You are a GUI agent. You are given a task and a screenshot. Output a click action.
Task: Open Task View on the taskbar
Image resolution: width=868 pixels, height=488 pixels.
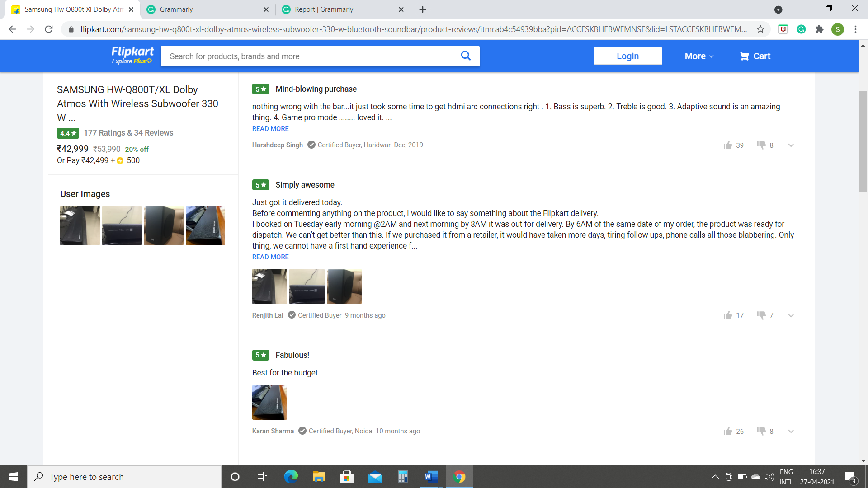(262, 477)
